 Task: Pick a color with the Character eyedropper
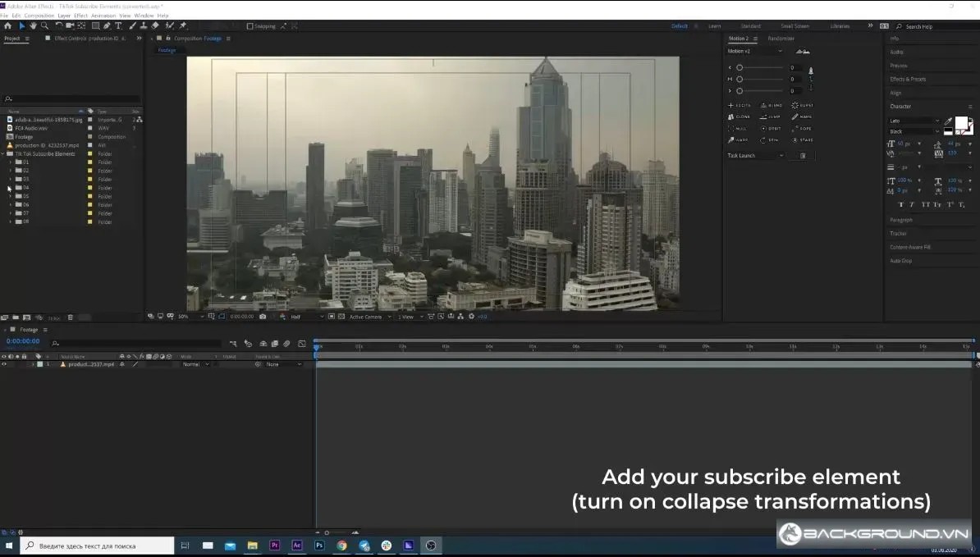(x=948, y=121)
